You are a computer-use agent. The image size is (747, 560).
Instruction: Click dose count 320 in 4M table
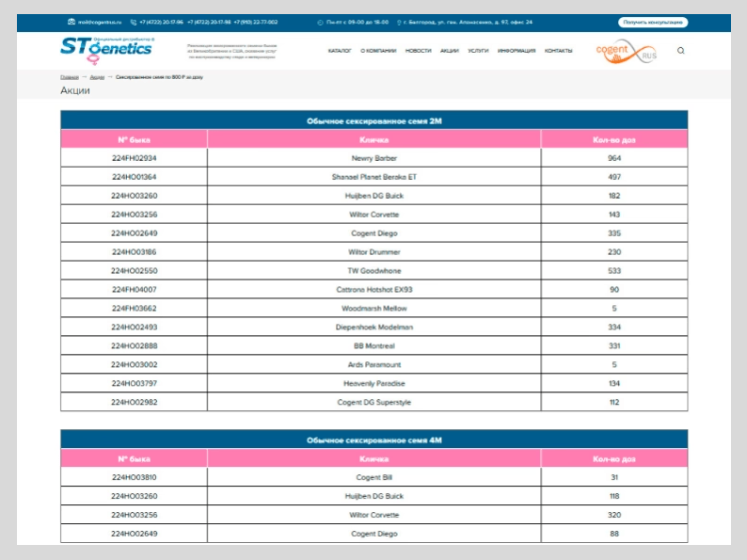614,515
